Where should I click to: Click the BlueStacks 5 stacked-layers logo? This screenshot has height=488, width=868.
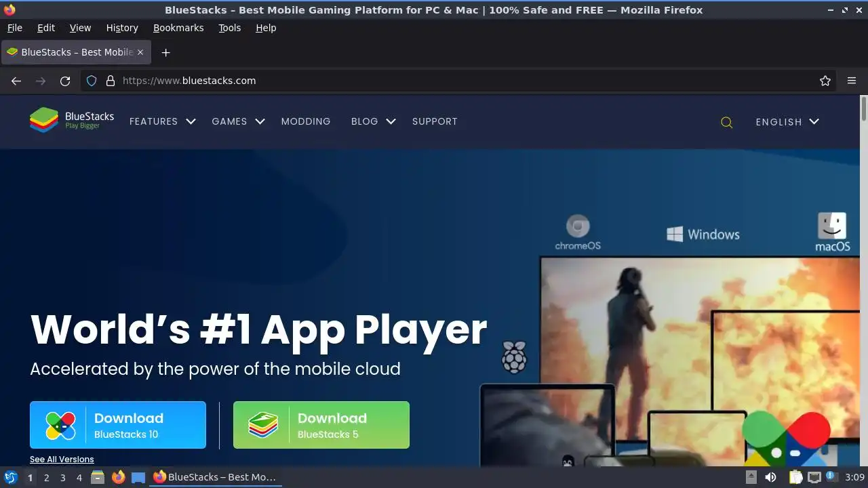coord(263,426)
